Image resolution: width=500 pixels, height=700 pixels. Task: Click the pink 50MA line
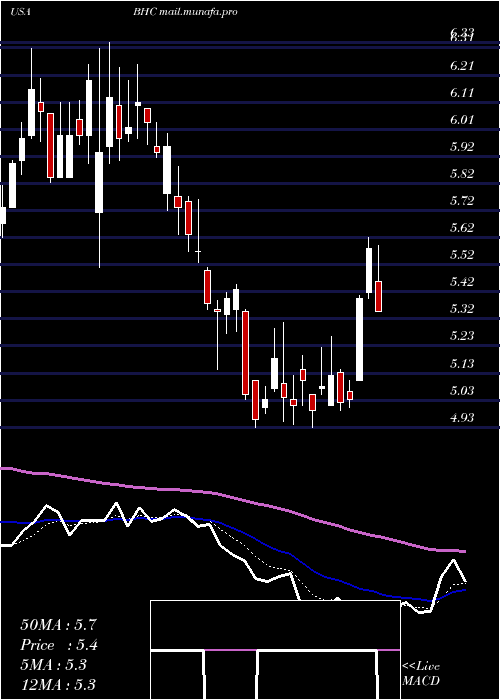(232, 497)
